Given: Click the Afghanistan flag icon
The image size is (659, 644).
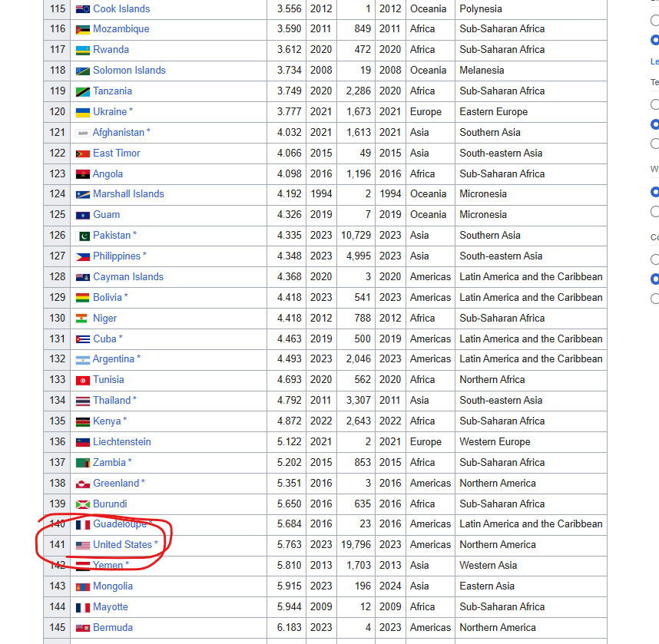Looking at the screenshot, I should 83,133.
